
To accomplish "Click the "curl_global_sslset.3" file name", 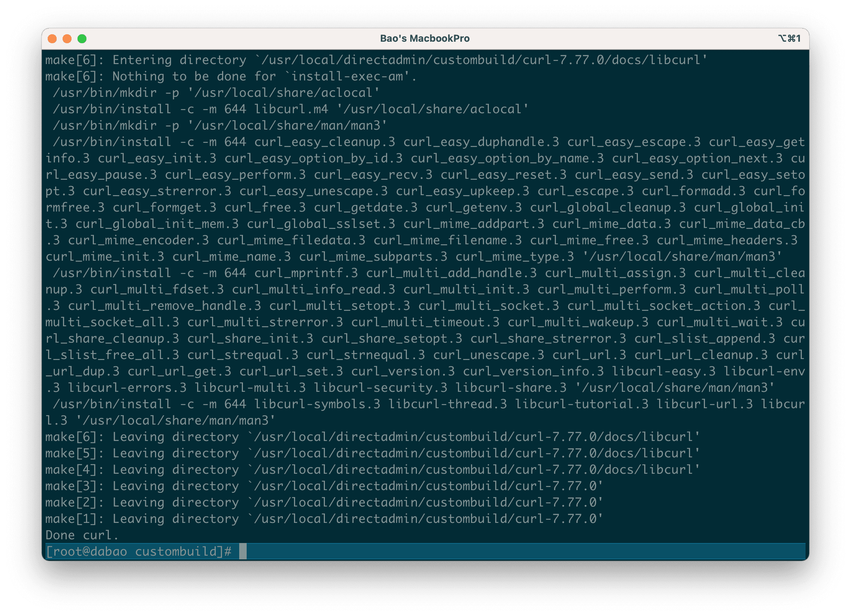I will [321, 223].
